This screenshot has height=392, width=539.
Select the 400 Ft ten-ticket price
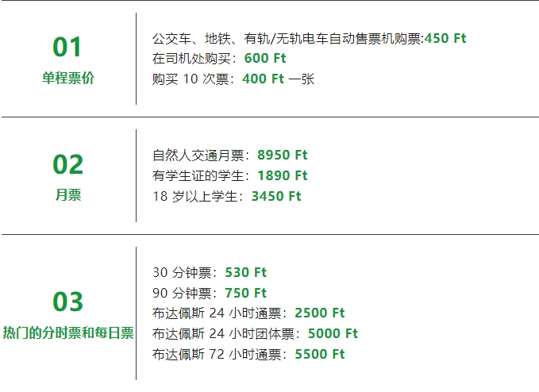[263, 79]
